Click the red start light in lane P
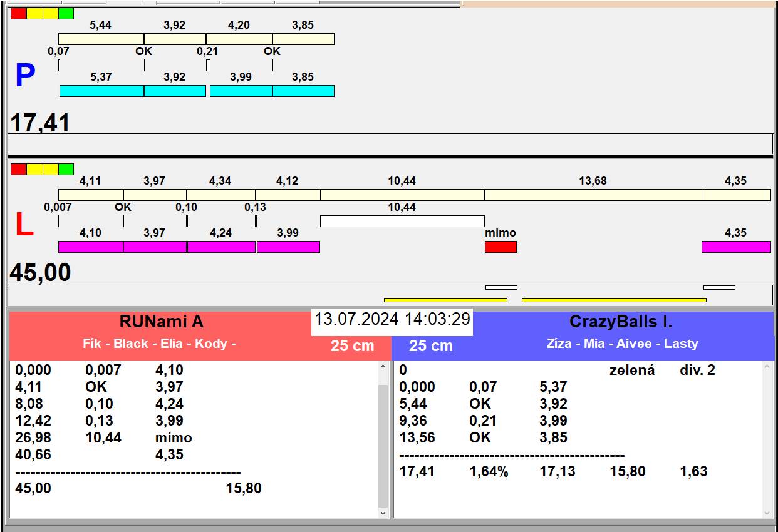The width and height of the screenshot is (778, 532). [x=19, y=13]
